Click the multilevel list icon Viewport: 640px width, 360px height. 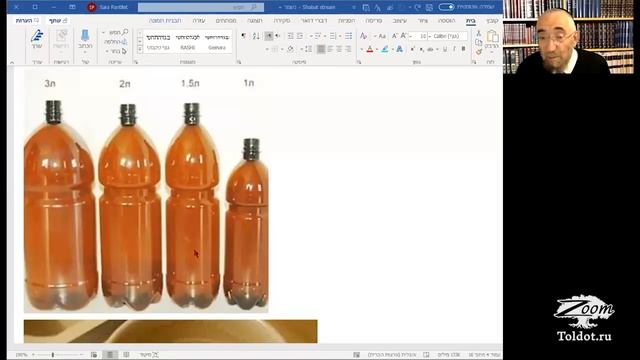(x=318, y=36)
